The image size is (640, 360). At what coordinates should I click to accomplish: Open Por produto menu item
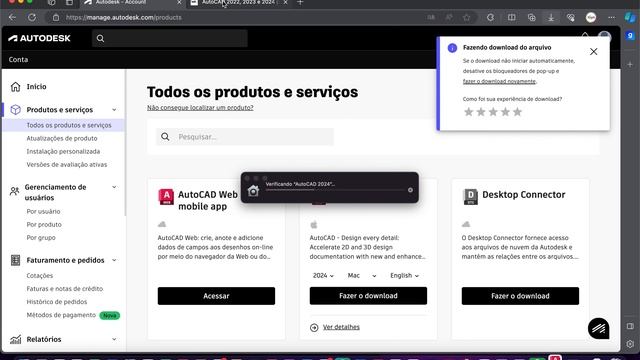(x=44, y=224)
